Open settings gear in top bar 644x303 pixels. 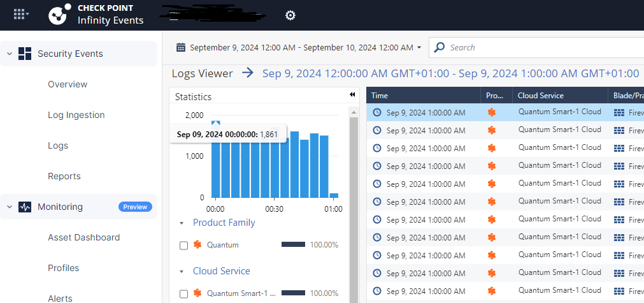290,15
